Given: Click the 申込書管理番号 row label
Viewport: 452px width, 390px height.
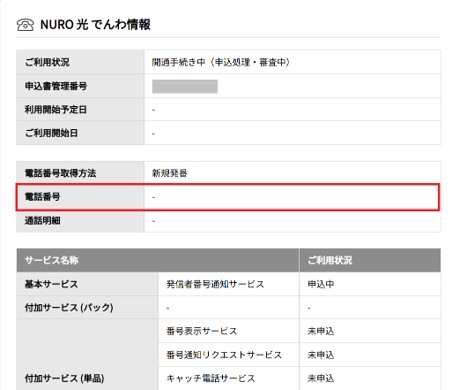Looking at the screenshot, I should pyautogui.click(x=56, y=86).
